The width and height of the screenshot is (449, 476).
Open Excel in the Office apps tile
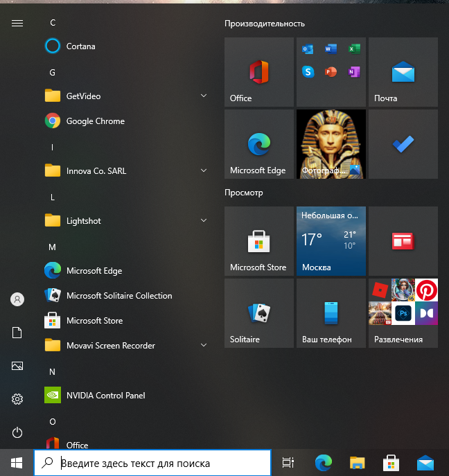point(354,49)
